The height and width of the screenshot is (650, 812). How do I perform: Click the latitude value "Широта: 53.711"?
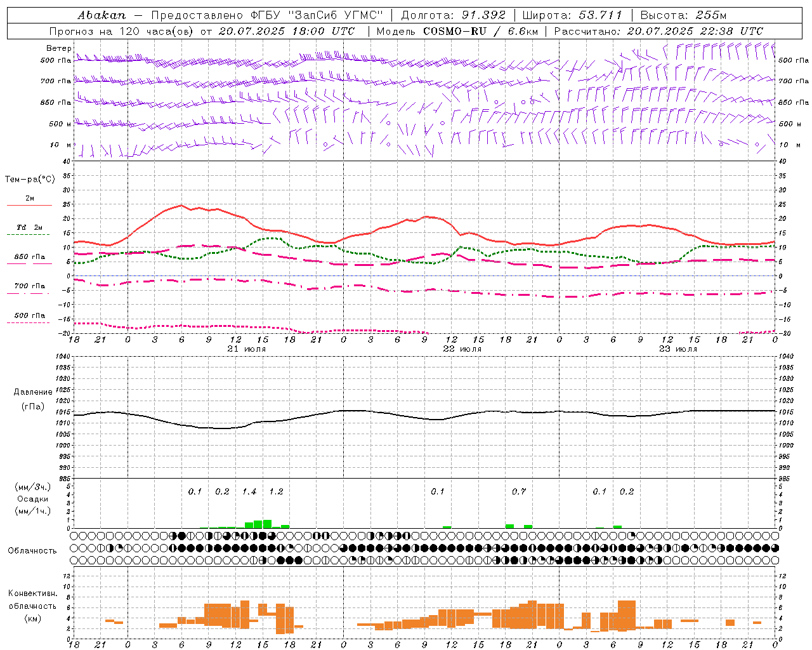tap(572, 15)
